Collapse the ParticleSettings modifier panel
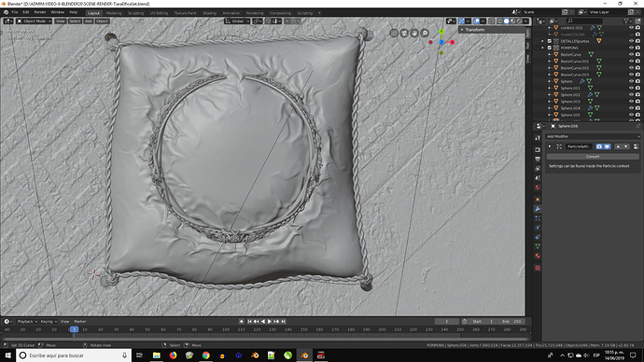 (550, 146)
